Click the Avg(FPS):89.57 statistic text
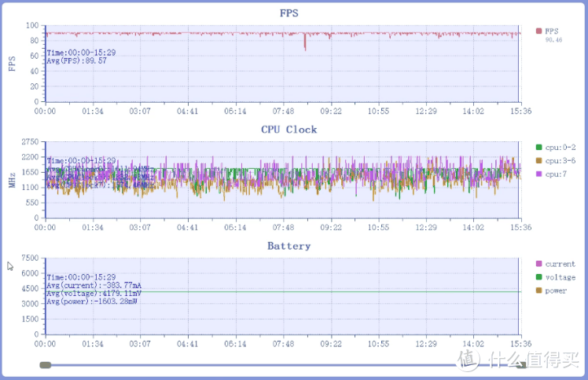The height and width of the screenshot is (380, 588). click(x=76, y=60)
